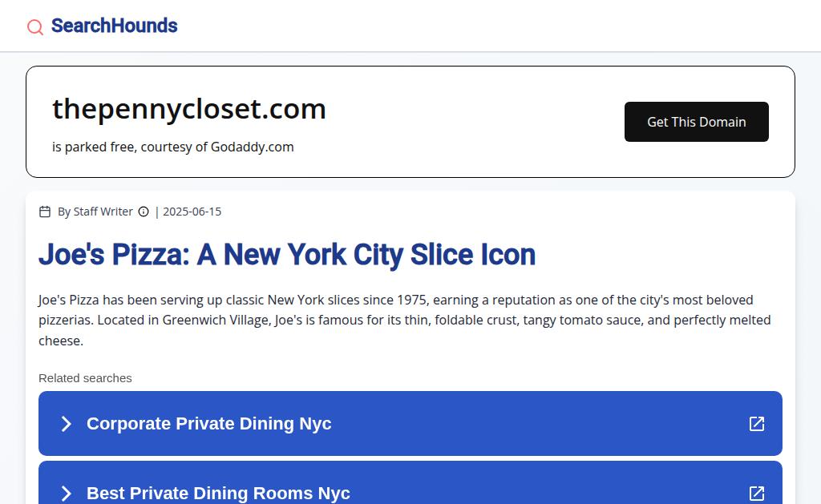
Task: Click external link icon for Corporate Private Dining
Action: 756,424
